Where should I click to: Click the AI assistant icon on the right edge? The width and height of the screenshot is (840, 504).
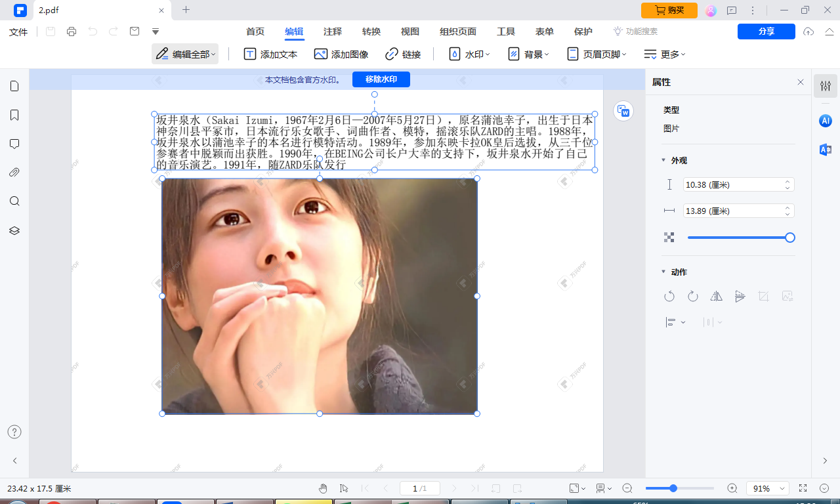[825, 121]
